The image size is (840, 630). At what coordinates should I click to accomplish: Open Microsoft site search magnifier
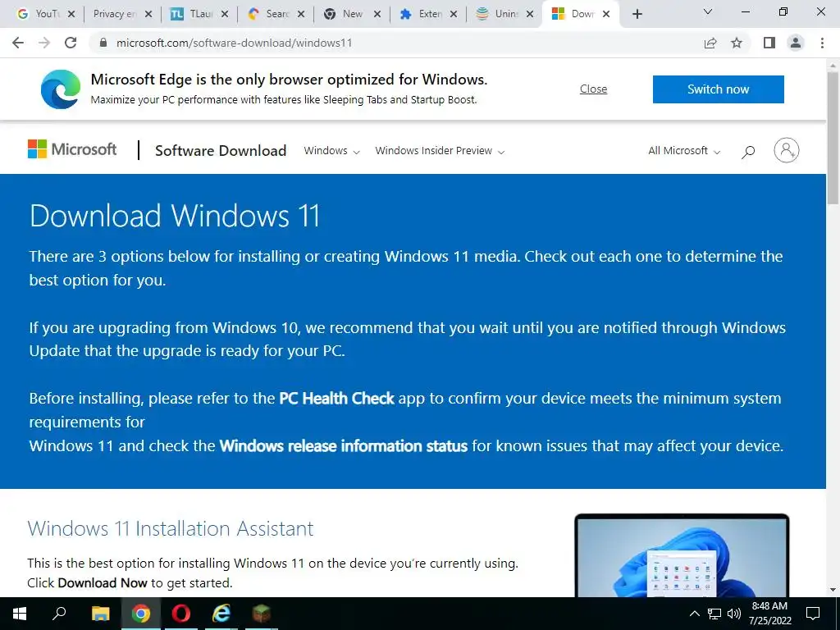pyautogui.click(x=748, y=152)
